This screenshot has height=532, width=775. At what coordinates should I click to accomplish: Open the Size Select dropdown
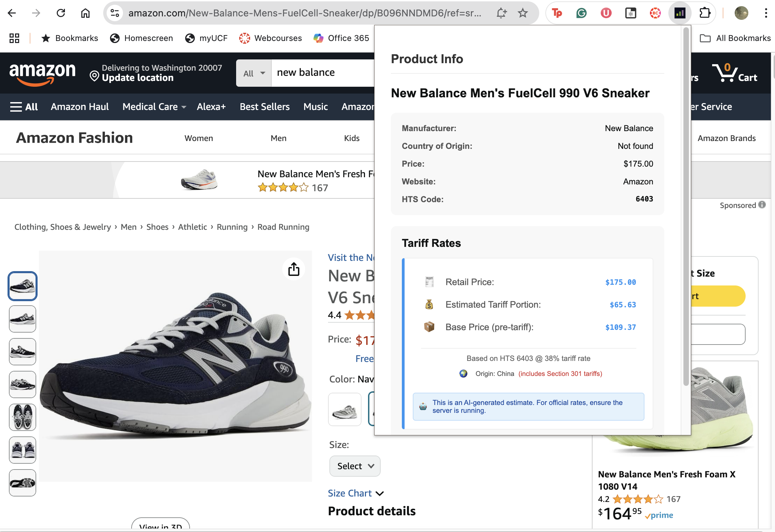(355, 466)
